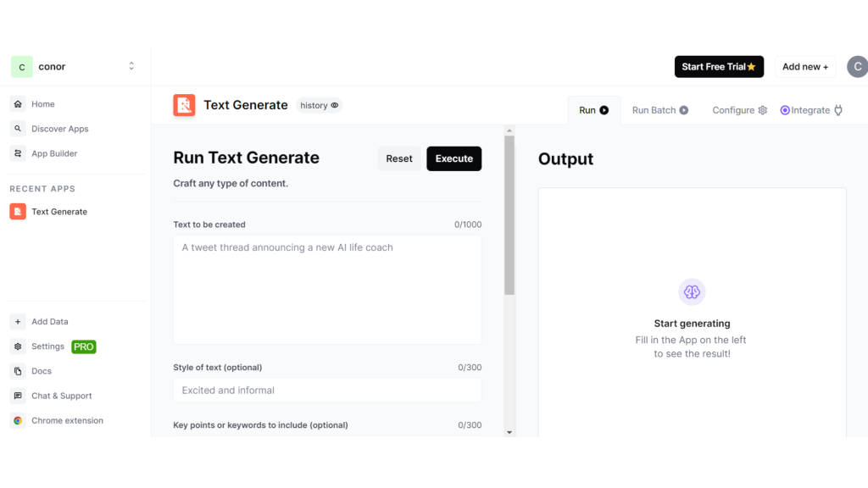Open the Configure tab
The width and height of the screenshot is (868, 488).
[739, 110]
